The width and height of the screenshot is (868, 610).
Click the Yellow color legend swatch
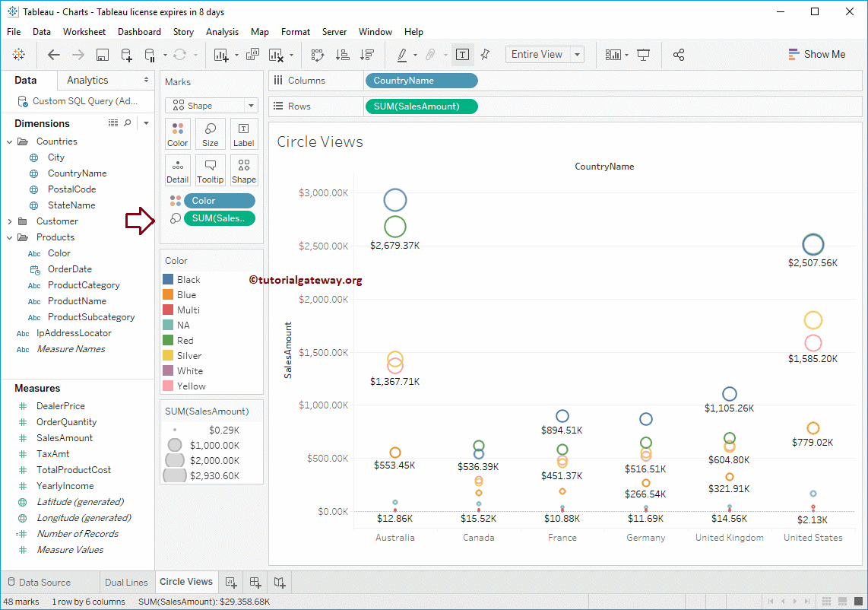pos(168,386)
